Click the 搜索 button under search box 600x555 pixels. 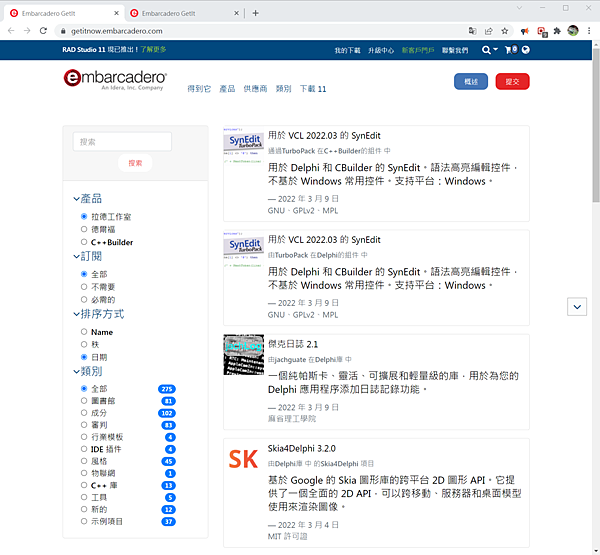(x=135, y=163)
